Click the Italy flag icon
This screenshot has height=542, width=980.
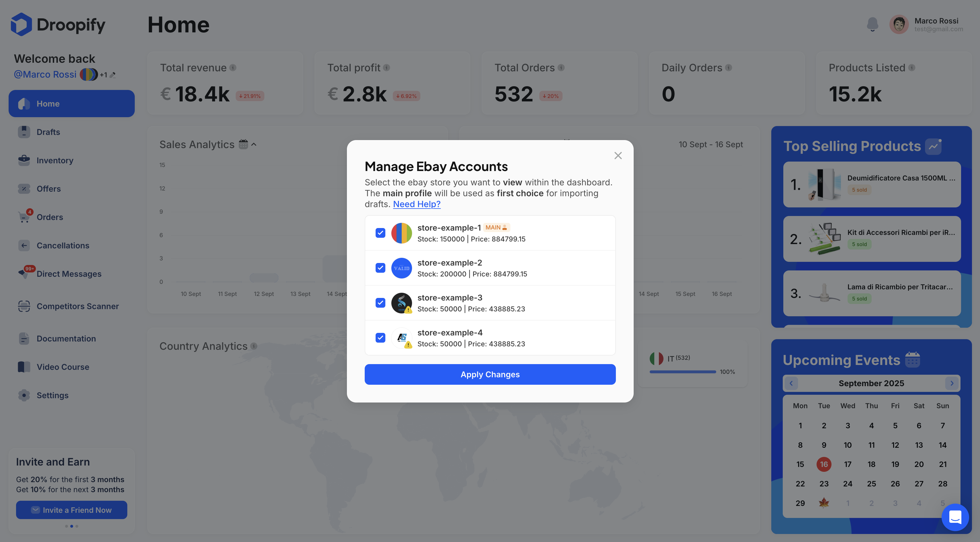coord(656,358)
